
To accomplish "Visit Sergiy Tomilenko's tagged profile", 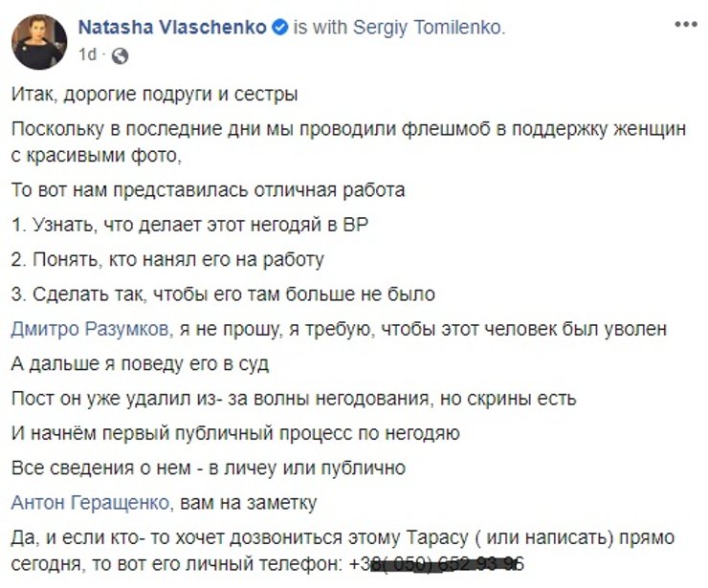I will 427,29.
